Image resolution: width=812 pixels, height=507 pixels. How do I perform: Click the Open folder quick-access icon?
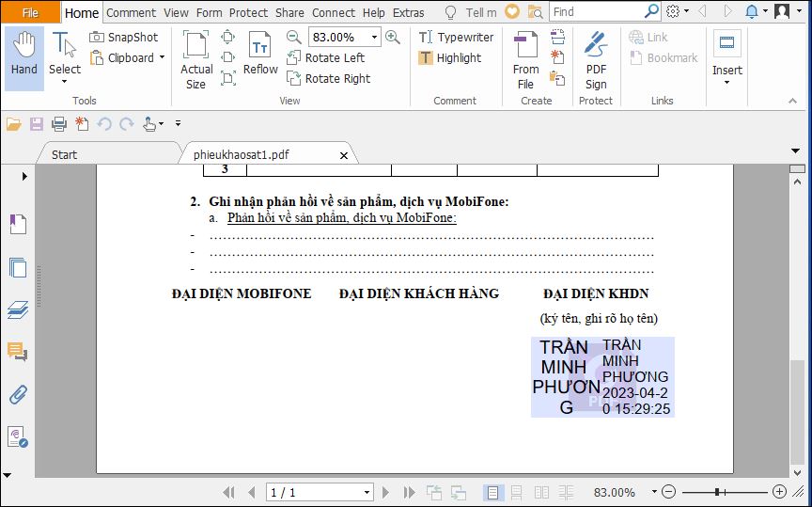13,124
